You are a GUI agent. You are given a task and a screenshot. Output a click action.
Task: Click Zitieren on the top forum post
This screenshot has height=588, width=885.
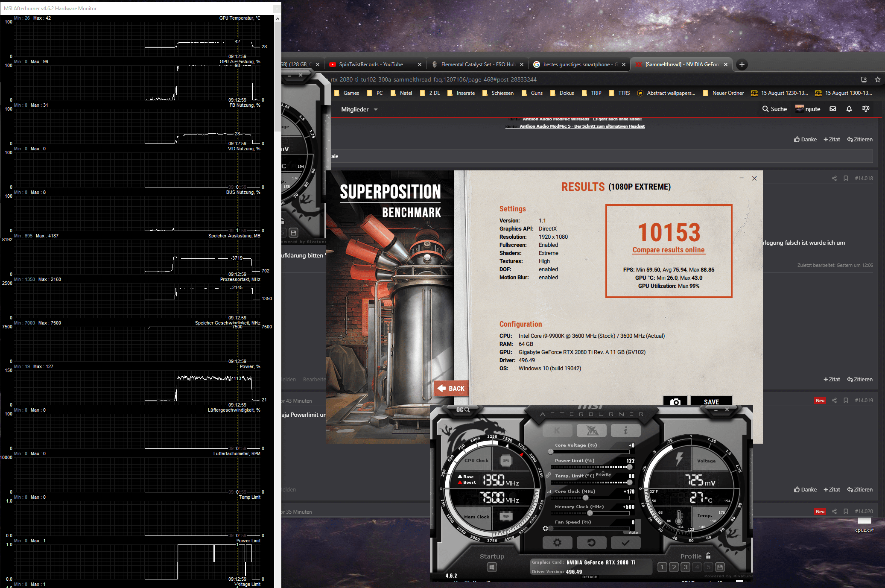click(860, 139)
